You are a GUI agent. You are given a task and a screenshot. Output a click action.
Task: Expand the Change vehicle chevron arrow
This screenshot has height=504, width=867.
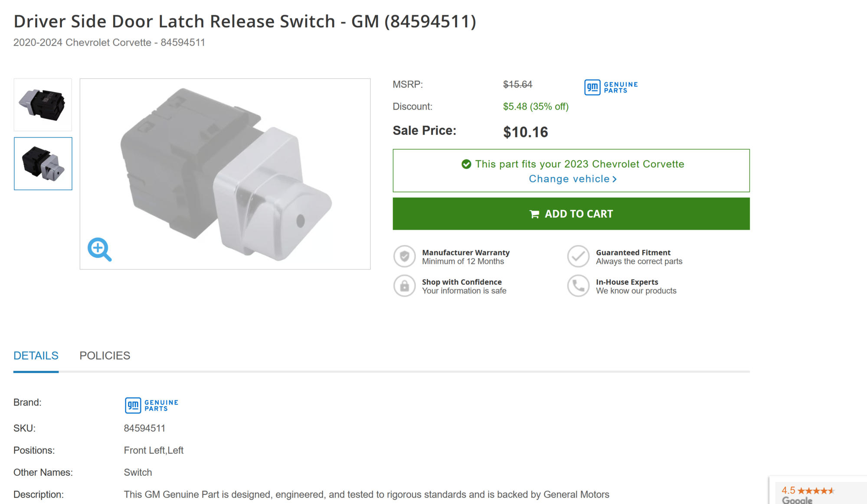615,179
